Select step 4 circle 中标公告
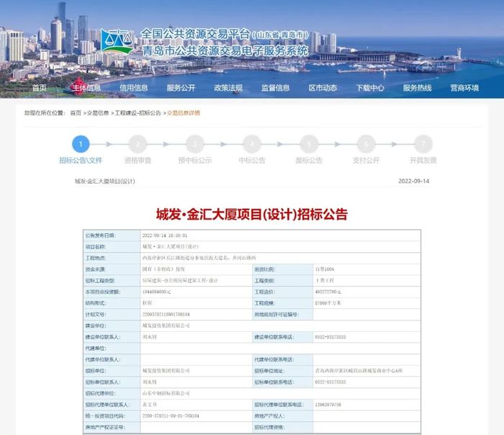 click(252, 144)
